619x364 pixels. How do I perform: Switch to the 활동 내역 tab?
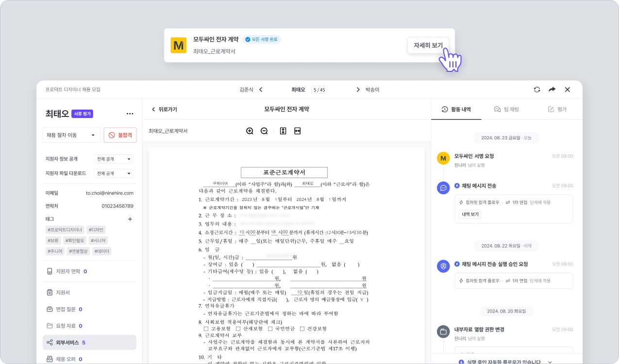(x=456, y=109)
